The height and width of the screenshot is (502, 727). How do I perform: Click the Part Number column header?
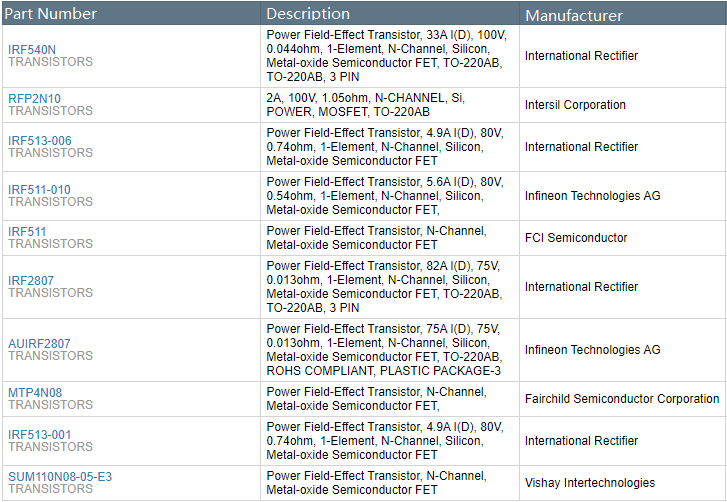click(52, 14)
